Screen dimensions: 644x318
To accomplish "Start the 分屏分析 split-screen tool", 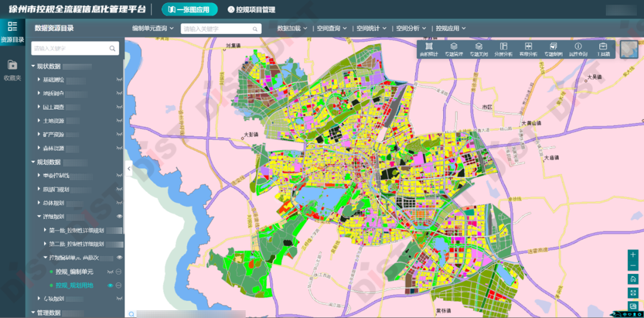I will tap(503, 50).
